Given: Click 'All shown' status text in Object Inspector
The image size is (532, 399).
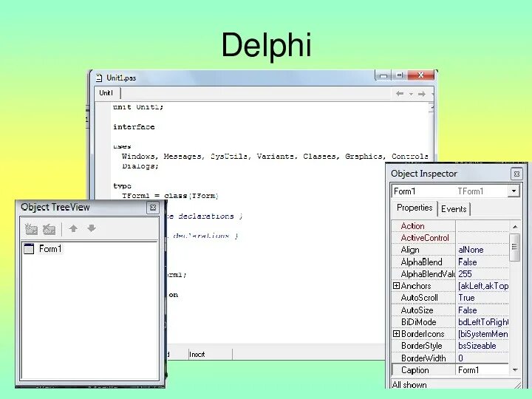Looking at the screenshot, I should point(409,385).
